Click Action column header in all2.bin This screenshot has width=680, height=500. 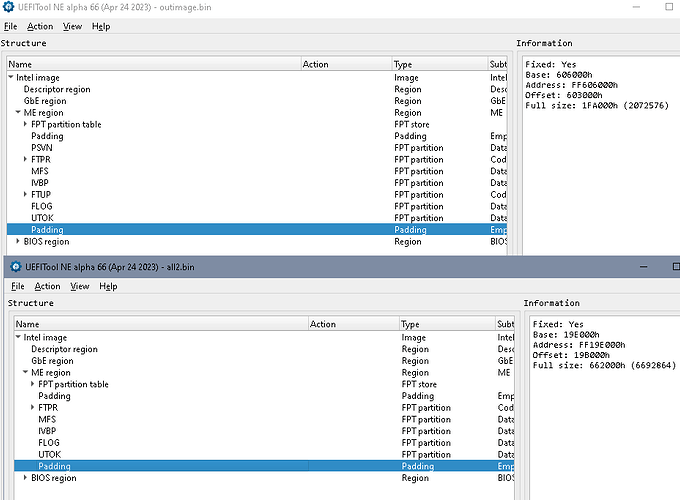(x=354, y=324)
